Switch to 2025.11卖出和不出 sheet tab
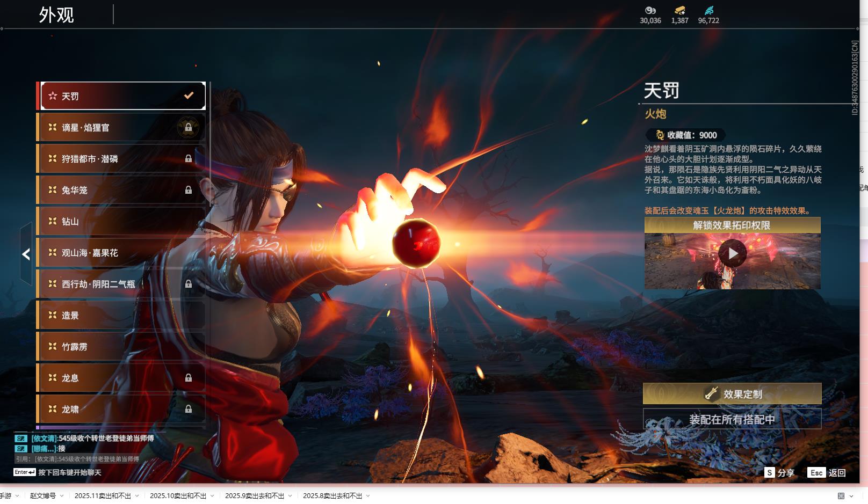 103,496
